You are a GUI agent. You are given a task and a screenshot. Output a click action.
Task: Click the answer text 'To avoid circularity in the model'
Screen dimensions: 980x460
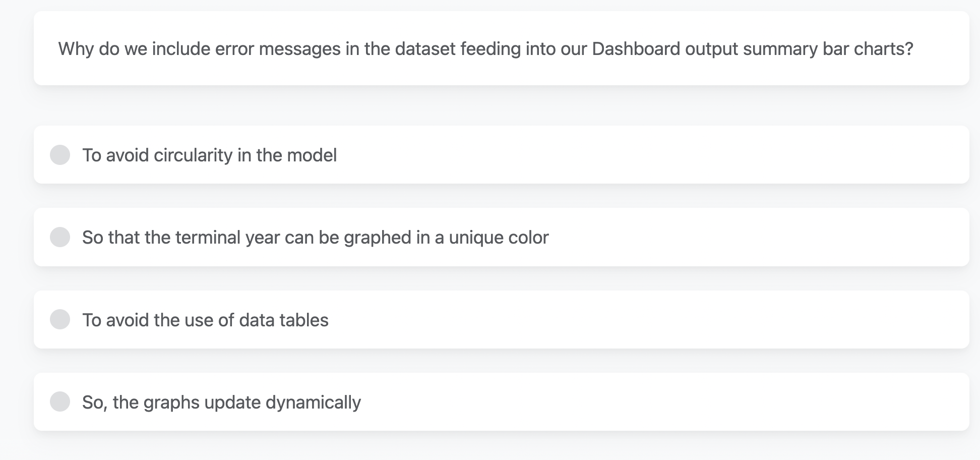tap(210, 155)
